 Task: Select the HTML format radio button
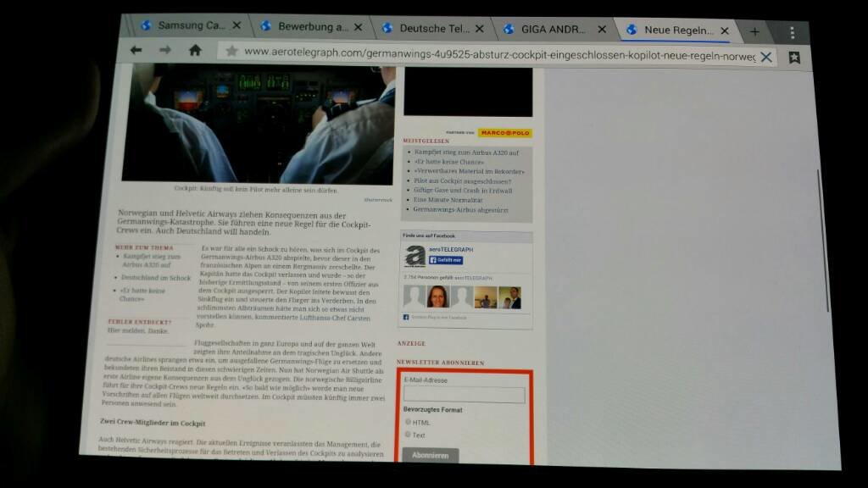pos(408,422)
